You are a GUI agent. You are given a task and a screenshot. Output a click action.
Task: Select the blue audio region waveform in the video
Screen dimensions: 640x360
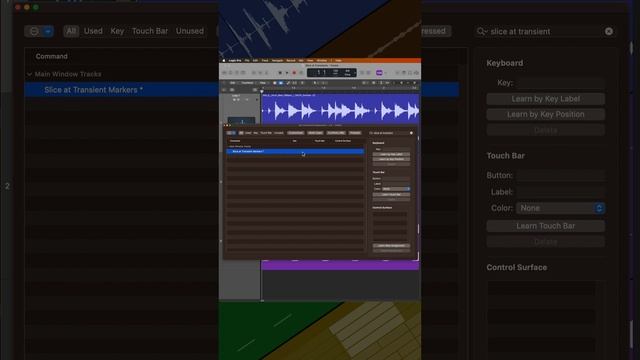(340, 110)
